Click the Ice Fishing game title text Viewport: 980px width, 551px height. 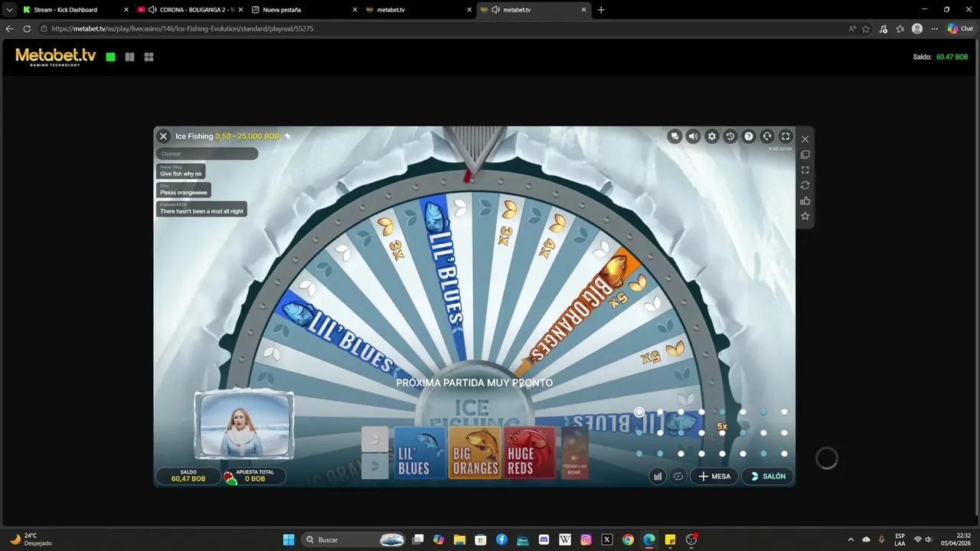click(194, 136)
